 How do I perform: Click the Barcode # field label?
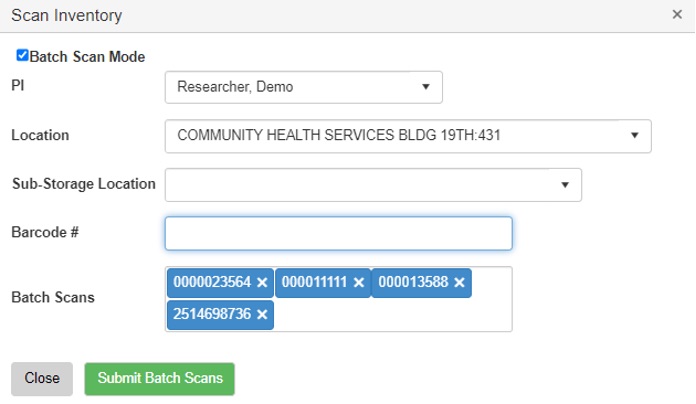point(44,232)
